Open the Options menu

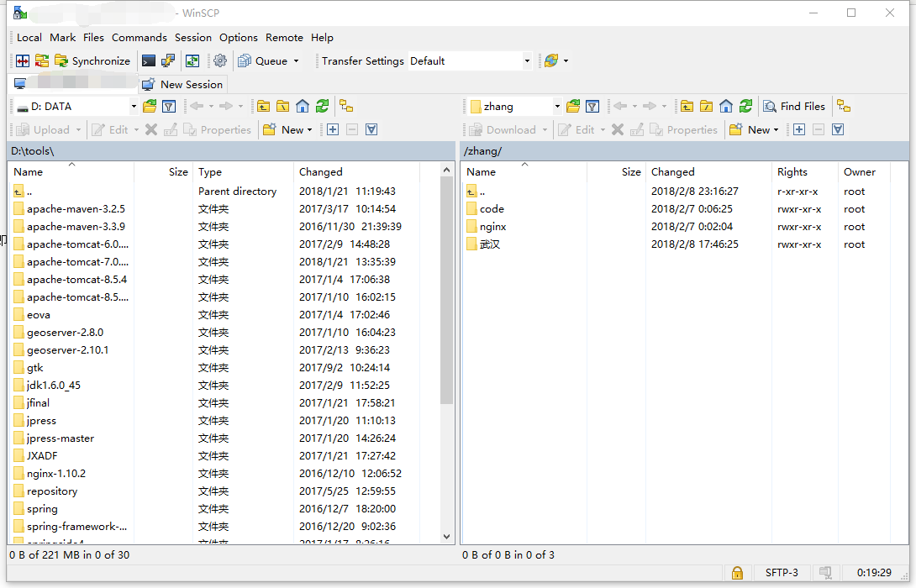coord(239,37)
